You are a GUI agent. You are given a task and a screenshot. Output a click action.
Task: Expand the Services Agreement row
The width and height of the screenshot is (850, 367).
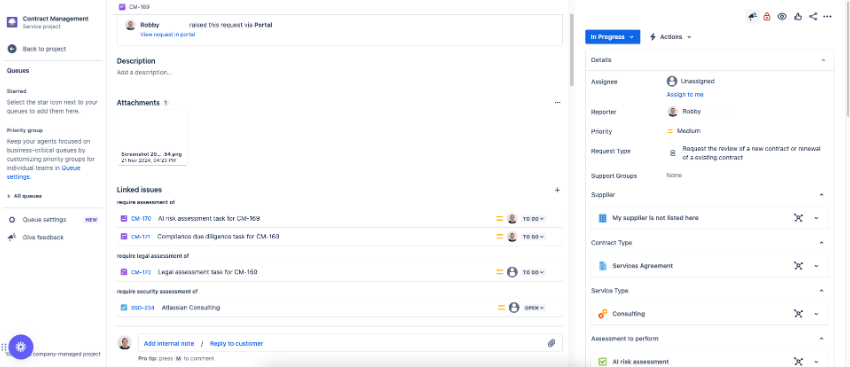pyautogui.click(x=816, y=266)
